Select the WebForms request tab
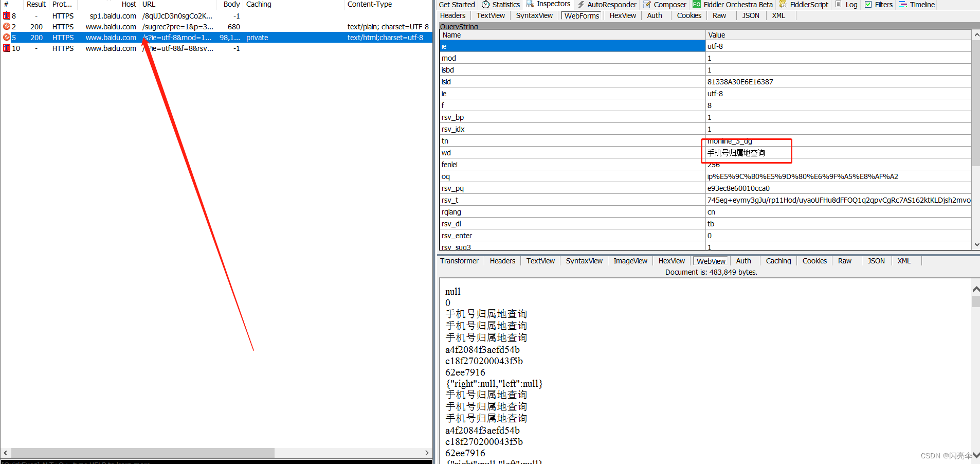This screenshot has width=980, height=464. tap(582, 16)
